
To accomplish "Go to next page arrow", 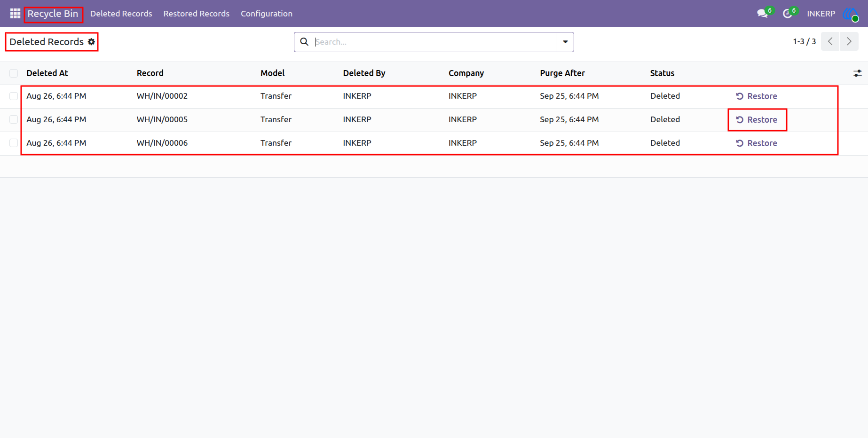I will point(849,41).
